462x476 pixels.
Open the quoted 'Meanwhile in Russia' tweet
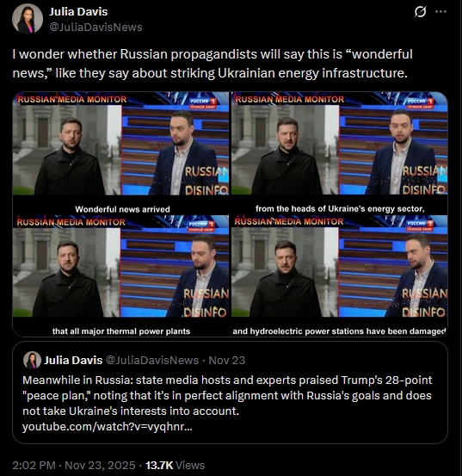click(230, 393)
